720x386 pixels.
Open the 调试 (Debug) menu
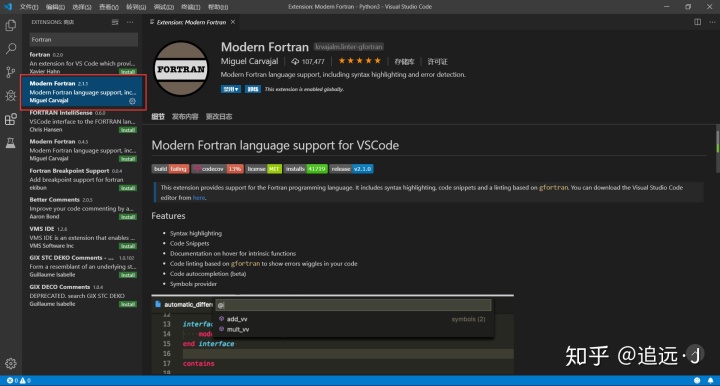tap(163, 7)
